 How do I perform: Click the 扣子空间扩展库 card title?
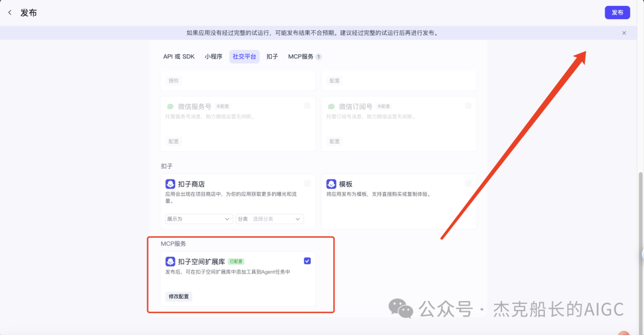pos(202,262)
